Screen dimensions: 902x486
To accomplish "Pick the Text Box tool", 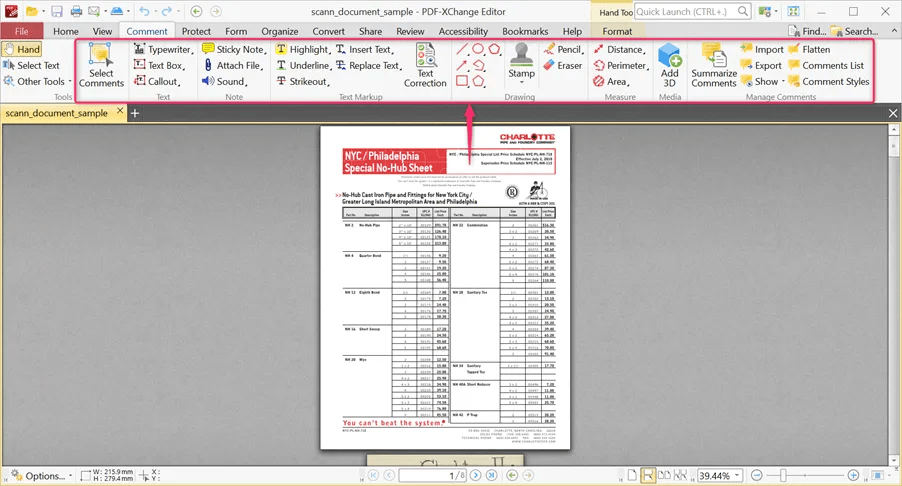I will click(159, 66).
